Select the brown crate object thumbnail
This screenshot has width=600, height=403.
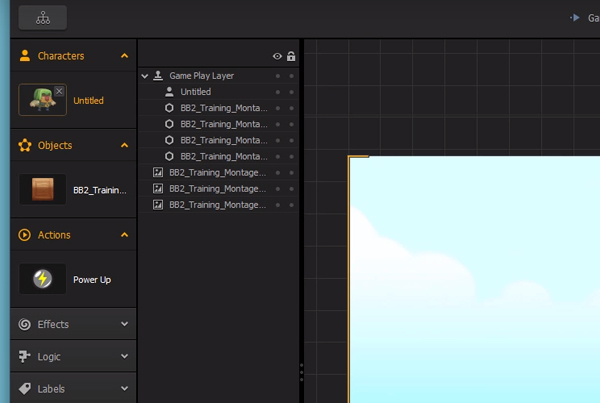(x=42, y=189)
